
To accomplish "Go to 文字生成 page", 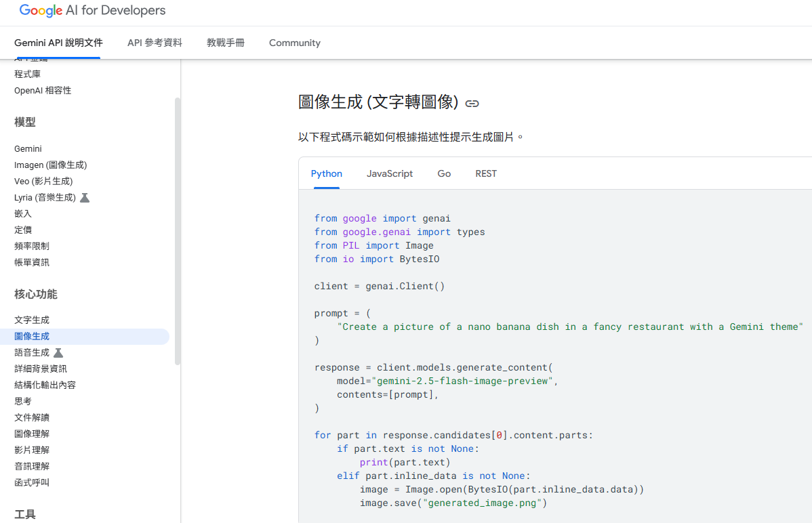I will tap(32, 320).
